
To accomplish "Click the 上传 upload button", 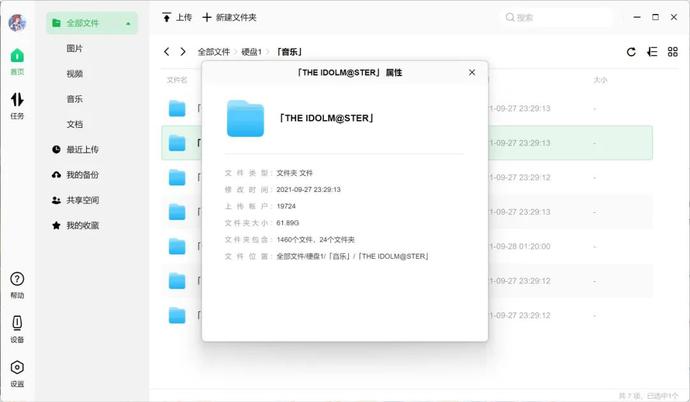I will [177, 18].
